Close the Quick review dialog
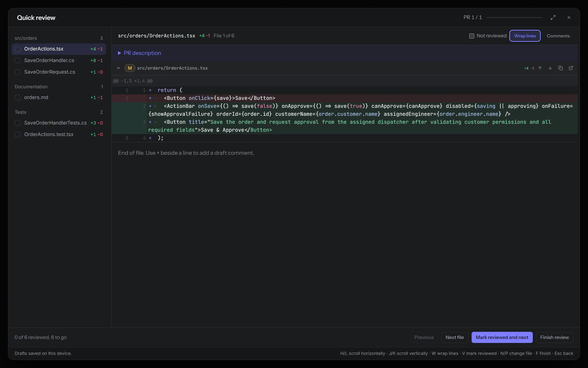 tap(569, 18)
